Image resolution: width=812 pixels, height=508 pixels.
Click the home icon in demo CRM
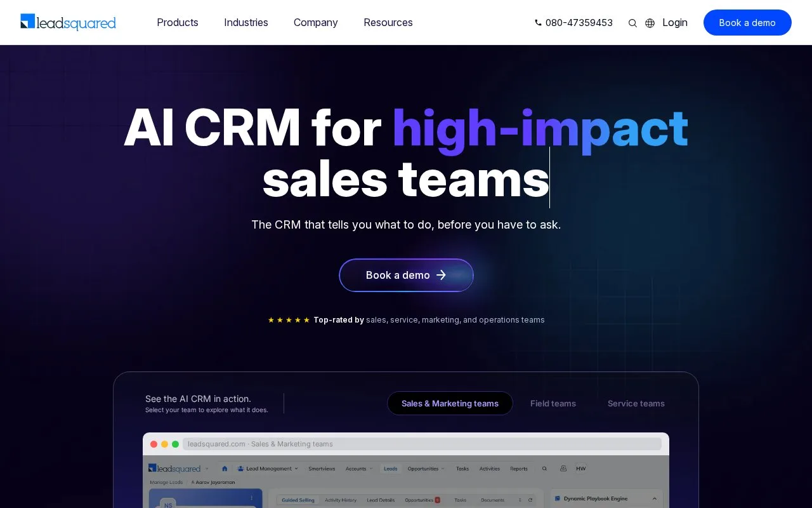pos(224,469)
